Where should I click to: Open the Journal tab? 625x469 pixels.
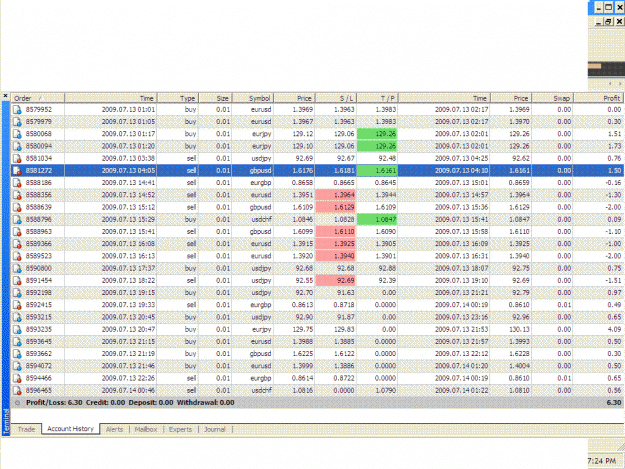pyautogui.click(x=215, y=429)
